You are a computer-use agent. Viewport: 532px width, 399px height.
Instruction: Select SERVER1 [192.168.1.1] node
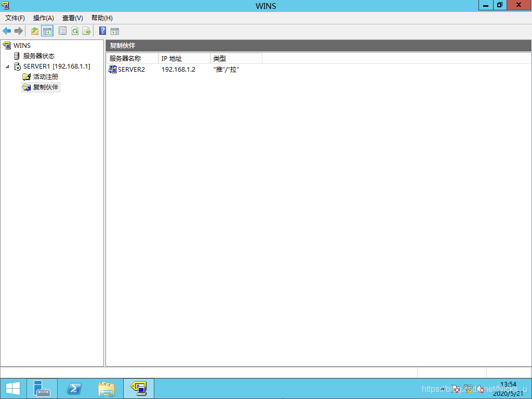pos(57,66)
